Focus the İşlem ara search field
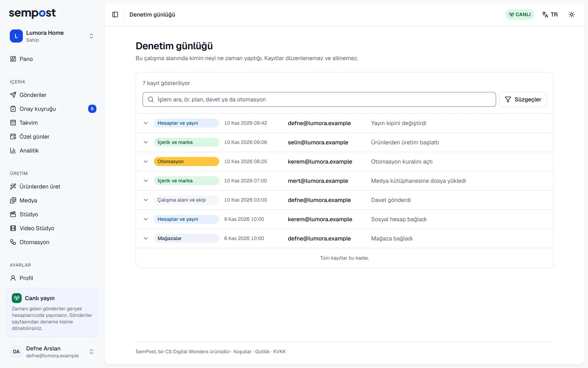 tap(319, 99)
